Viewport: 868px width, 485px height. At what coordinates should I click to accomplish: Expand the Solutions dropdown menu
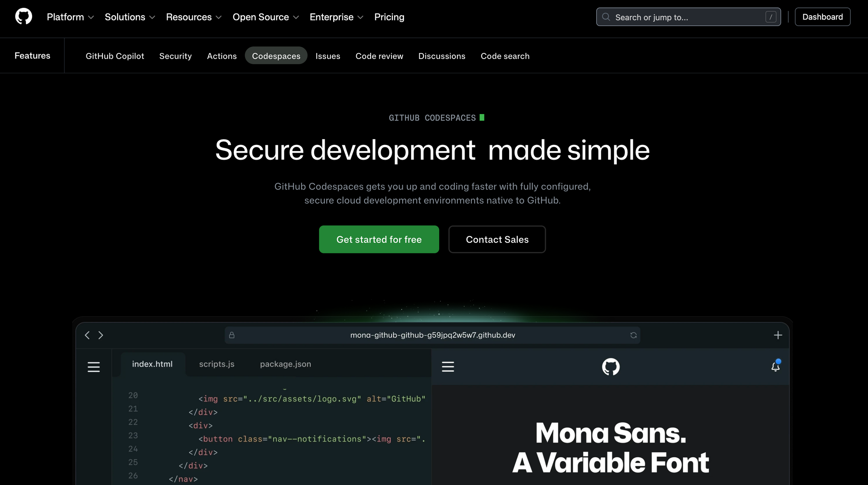pyautogui.click(x=130, y=17)
